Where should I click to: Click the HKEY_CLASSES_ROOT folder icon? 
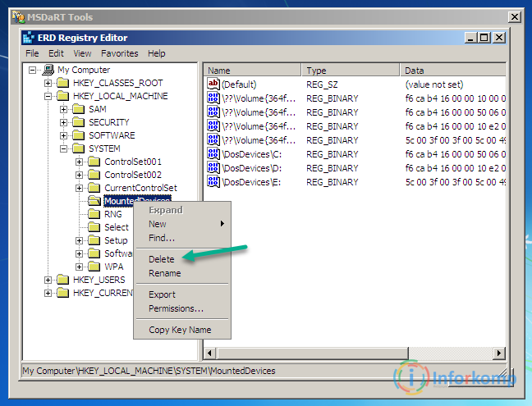tap(62, 83)
